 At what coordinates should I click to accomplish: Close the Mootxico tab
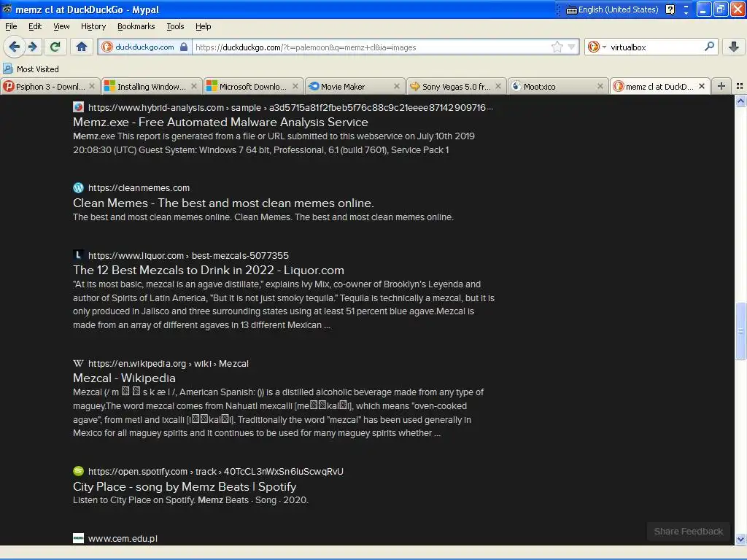600,86
